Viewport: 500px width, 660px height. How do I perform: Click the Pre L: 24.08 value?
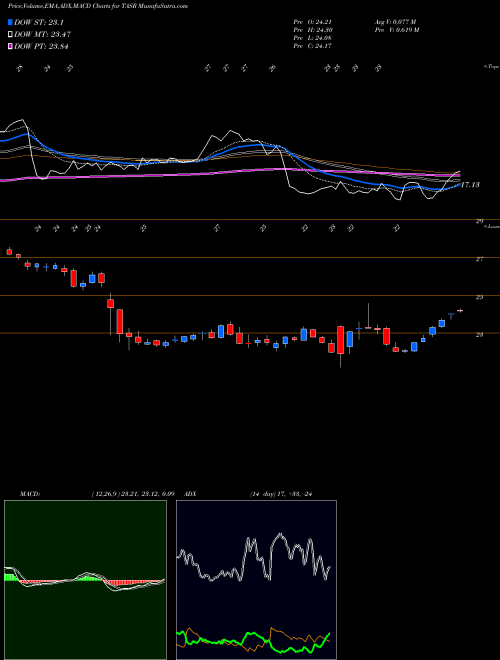[x=313, y=38]
